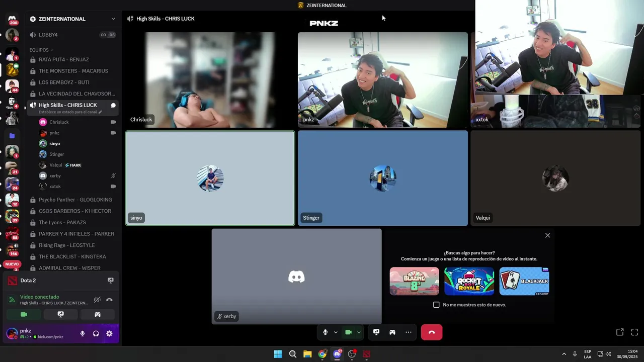Click camera icon next to xxtok in list
Screen dimensions: 644x362
[x=113, y=187]
